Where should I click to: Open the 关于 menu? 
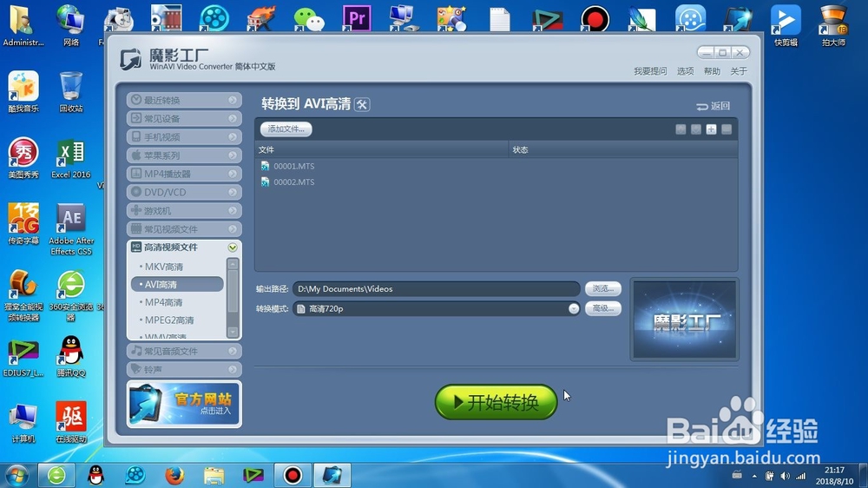[739, 71]
